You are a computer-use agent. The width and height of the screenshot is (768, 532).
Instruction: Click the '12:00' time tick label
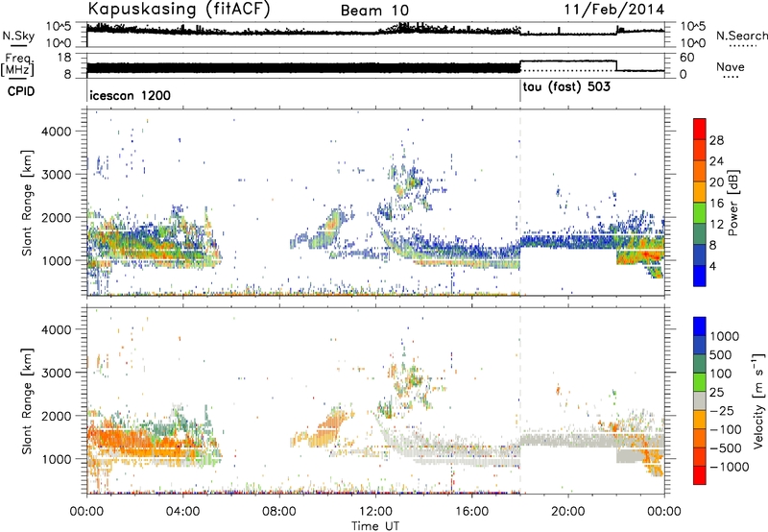375,512
